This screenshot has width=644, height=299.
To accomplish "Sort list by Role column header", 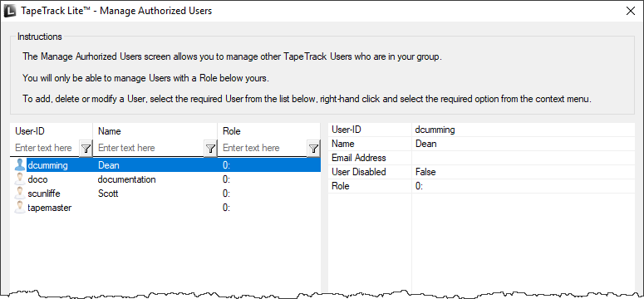I will click(269, 131).
